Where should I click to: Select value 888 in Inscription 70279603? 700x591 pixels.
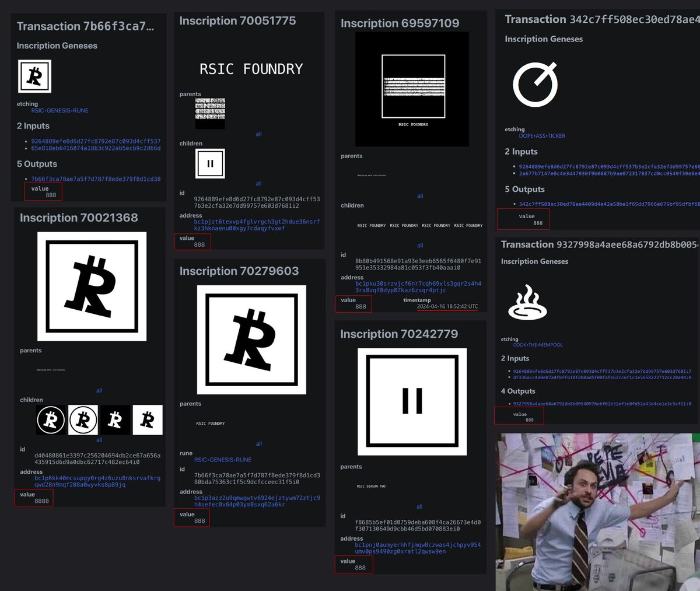[199, 521]
